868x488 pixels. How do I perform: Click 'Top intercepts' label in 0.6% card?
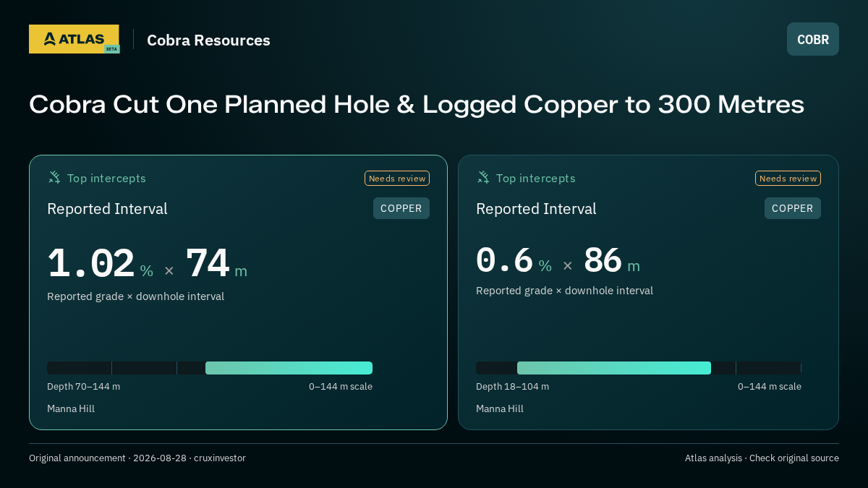pyautogui.click(x=536, y=179)
